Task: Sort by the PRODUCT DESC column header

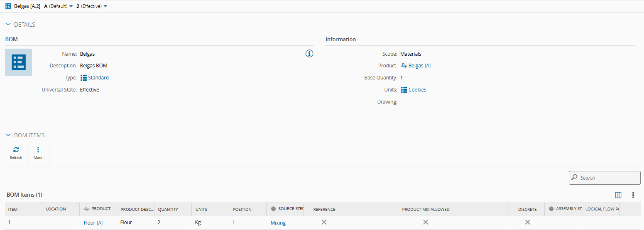Action: 136,209
